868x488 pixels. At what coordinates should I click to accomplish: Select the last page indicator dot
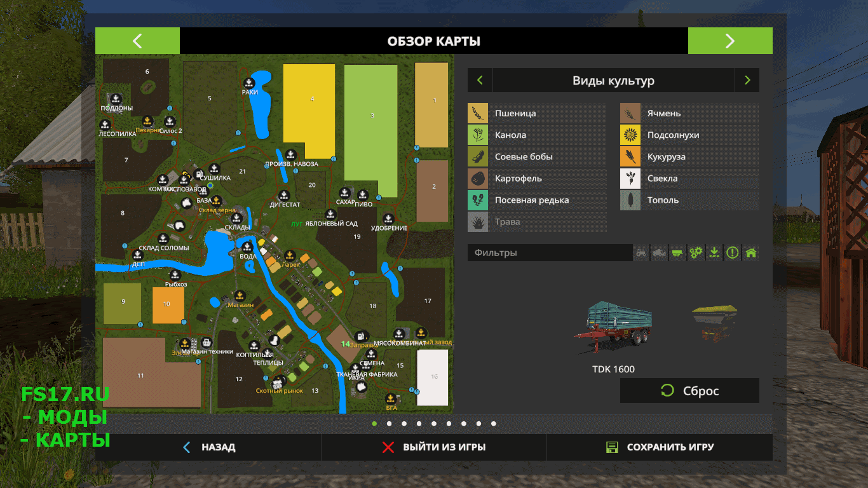coord(494,423)
